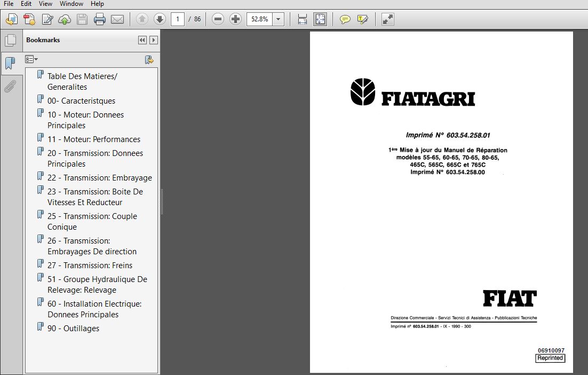Open bookmark 22 - Transmission: Embrayage
Screen dimensions: 588x375
click(100, 178)
